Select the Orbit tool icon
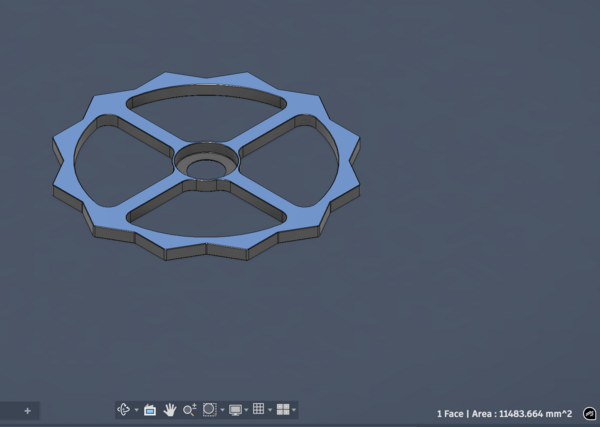Screen dimensions: 600x427 pos(124,410)
